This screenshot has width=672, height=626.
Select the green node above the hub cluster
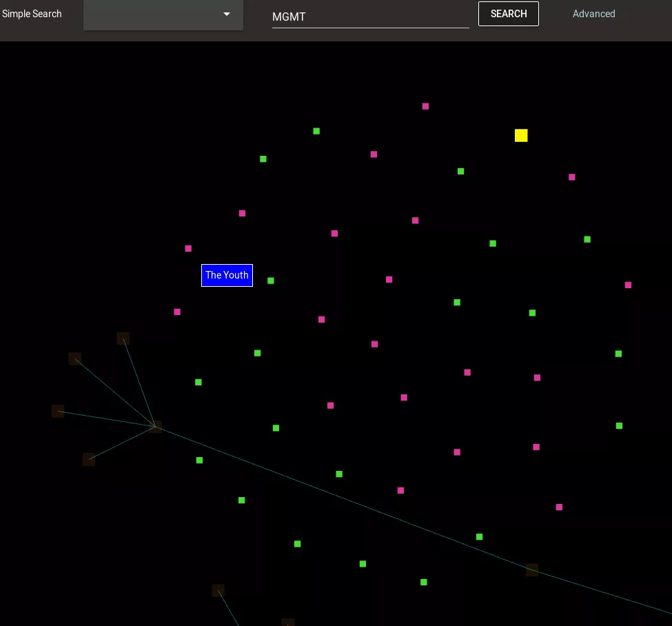198,382
